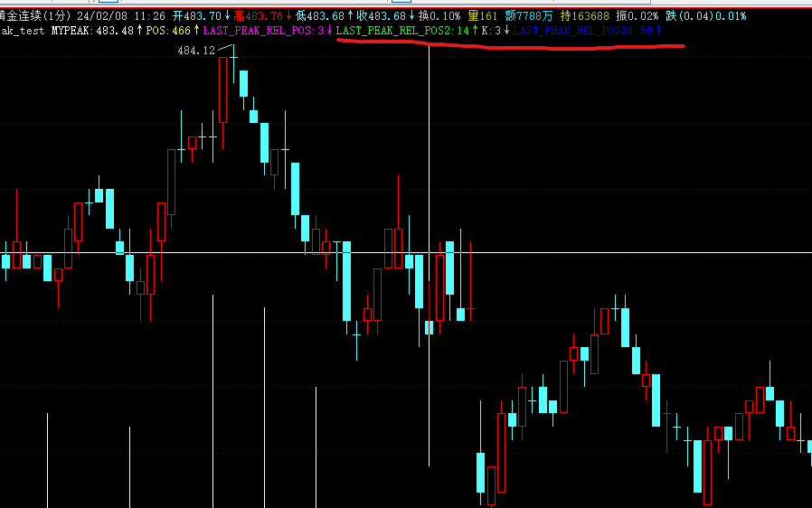Click the '跌(0.04)0.01%' change value
This screenshot has height=508, width=812.
coord(706,16)
